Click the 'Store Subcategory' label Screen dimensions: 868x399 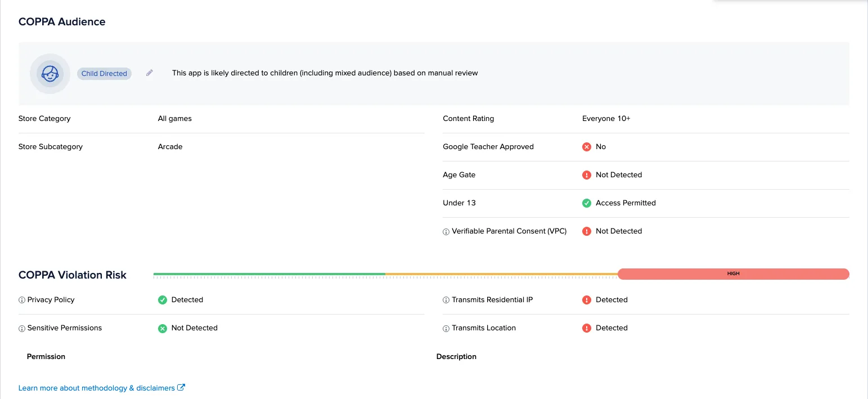[x=51, y=147]
